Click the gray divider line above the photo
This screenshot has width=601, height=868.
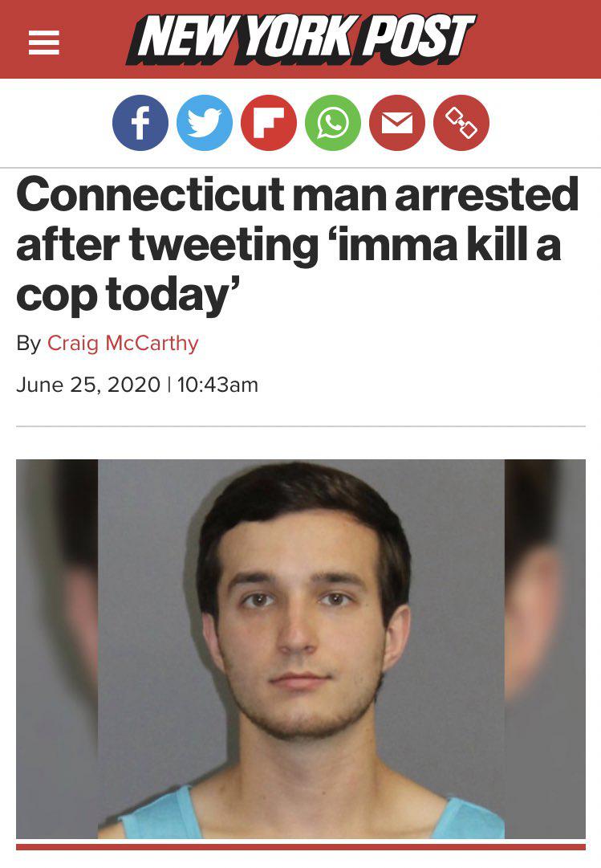click(x=301, y=426)
